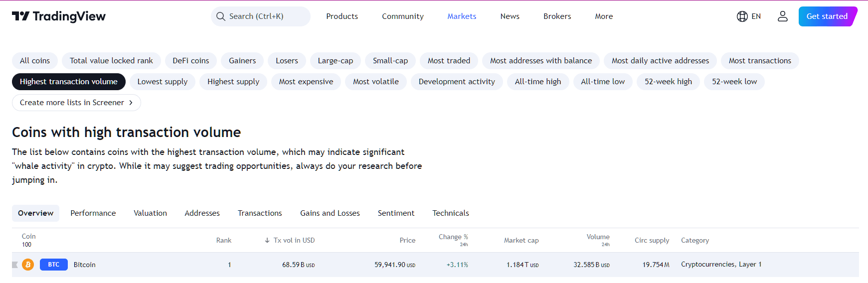Open Create more lists in Screener
Viewport: 868px width, 283px height.
click(x=76, y=103)
